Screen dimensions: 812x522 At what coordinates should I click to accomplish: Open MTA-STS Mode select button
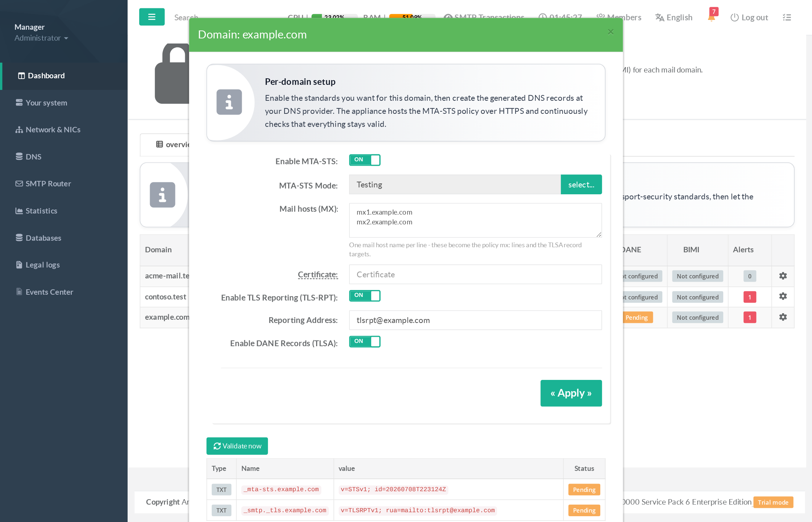coord(581,185)
